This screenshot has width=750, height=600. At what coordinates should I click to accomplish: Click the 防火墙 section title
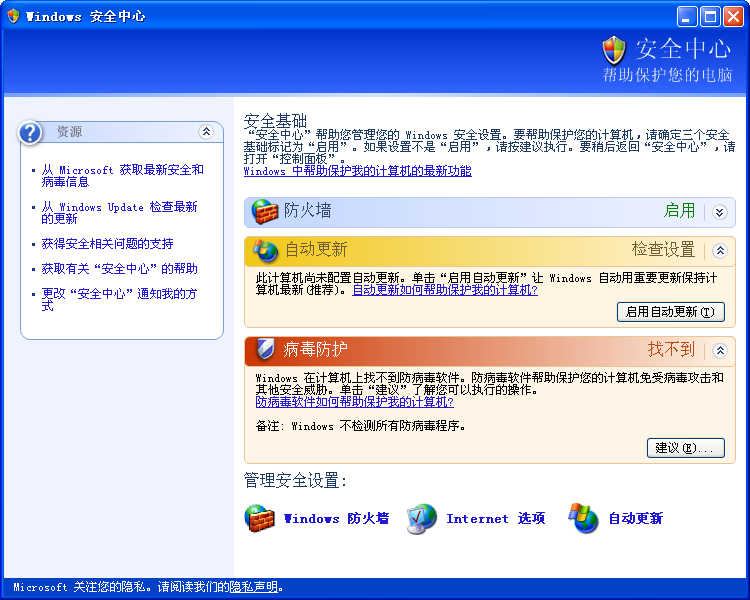click(308, 211)
